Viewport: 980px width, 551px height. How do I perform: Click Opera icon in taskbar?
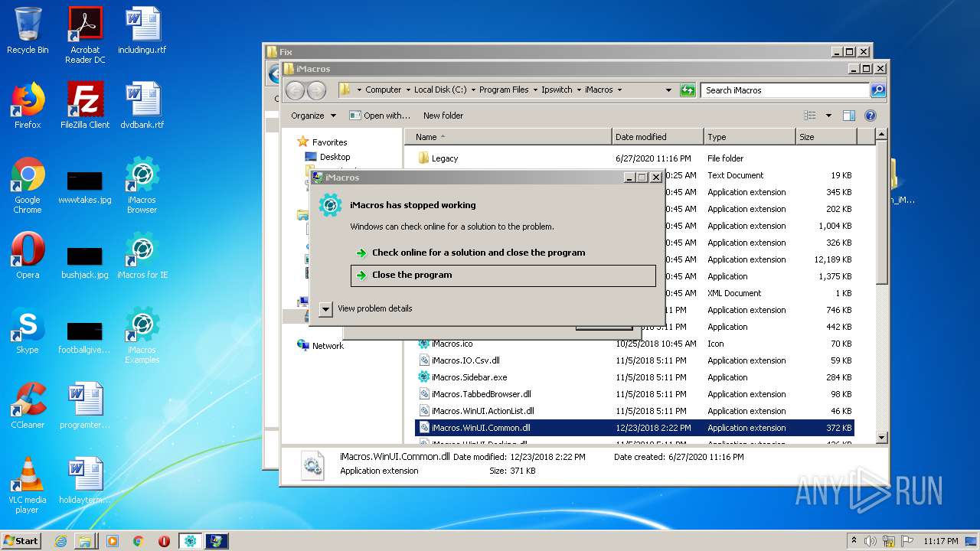164,541
